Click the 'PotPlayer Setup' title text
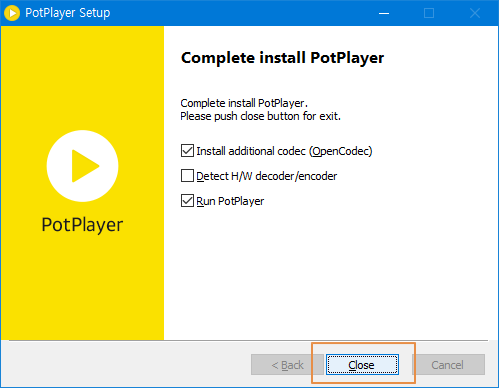499x388 pixels. (x=68, y=13)
